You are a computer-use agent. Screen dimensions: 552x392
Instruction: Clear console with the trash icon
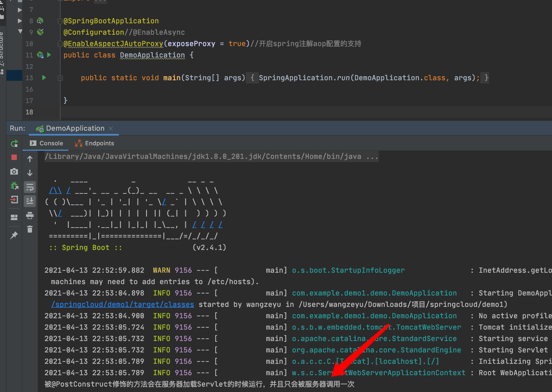click(x=30, y=229)
